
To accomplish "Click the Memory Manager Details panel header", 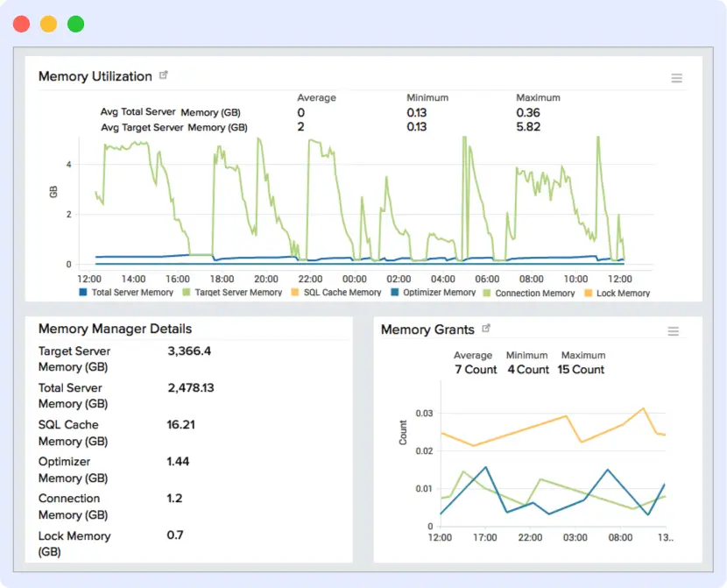I will click(115, 329).
